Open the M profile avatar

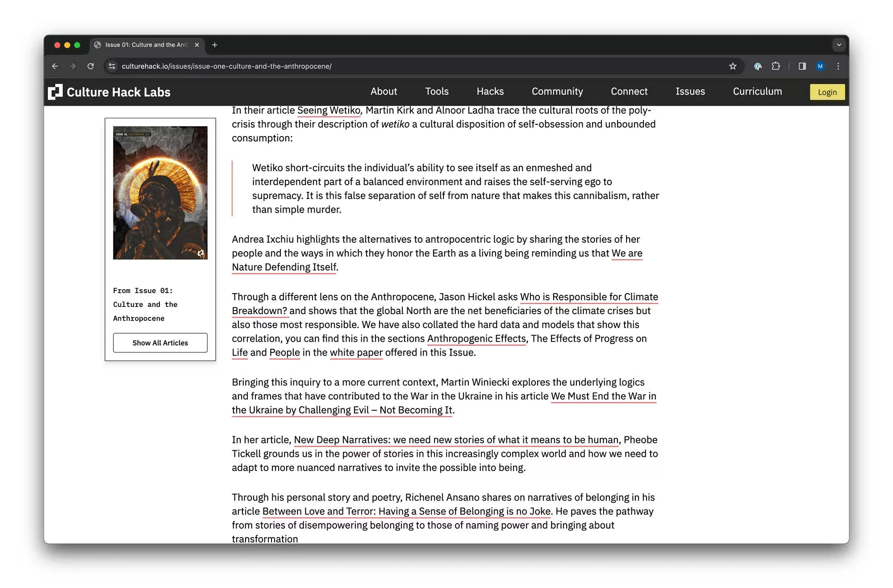(x=820, y=66)
